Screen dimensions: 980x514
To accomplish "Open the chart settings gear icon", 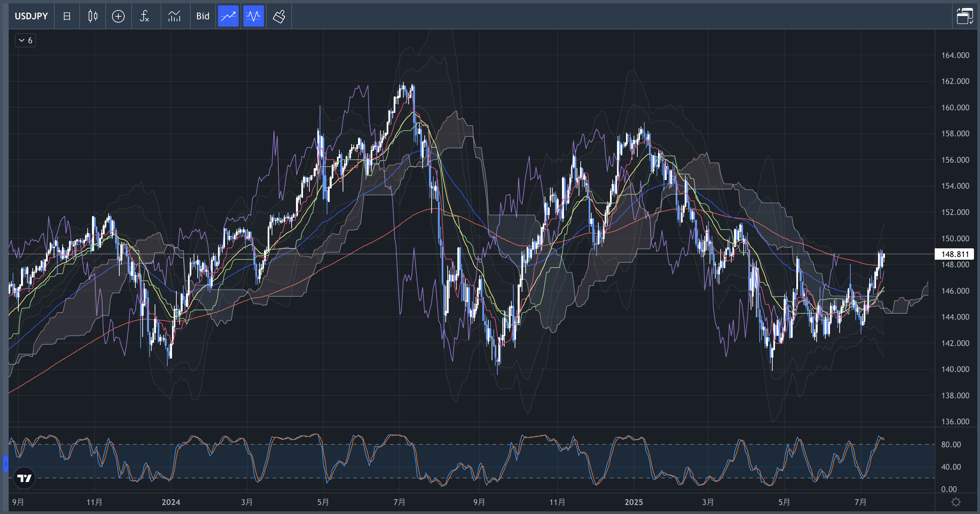I will pyautogui.click(x=956, y=502).
